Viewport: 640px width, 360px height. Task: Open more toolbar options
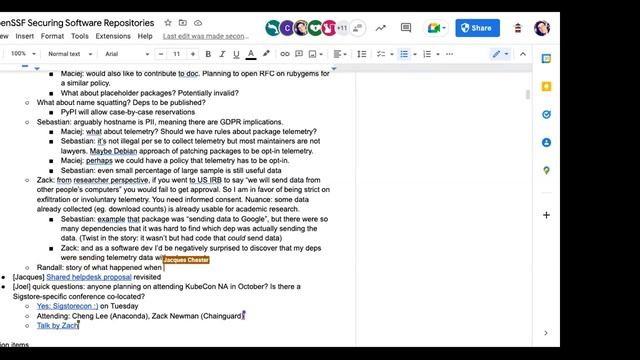point(449,54)
